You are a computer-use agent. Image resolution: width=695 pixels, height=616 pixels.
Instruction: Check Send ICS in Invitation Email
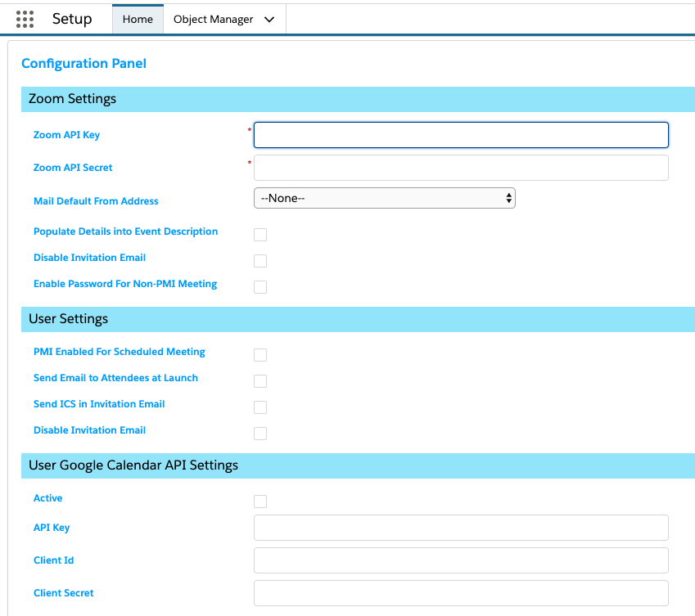[260, 407]
